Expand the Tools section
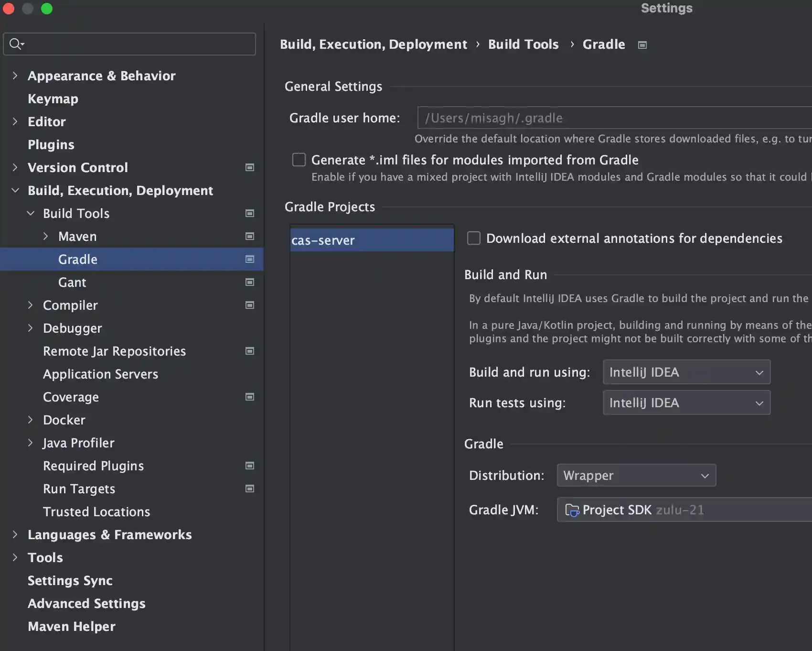Image resolution: width=812 pixels, height=651 pixels. (15, 557)
